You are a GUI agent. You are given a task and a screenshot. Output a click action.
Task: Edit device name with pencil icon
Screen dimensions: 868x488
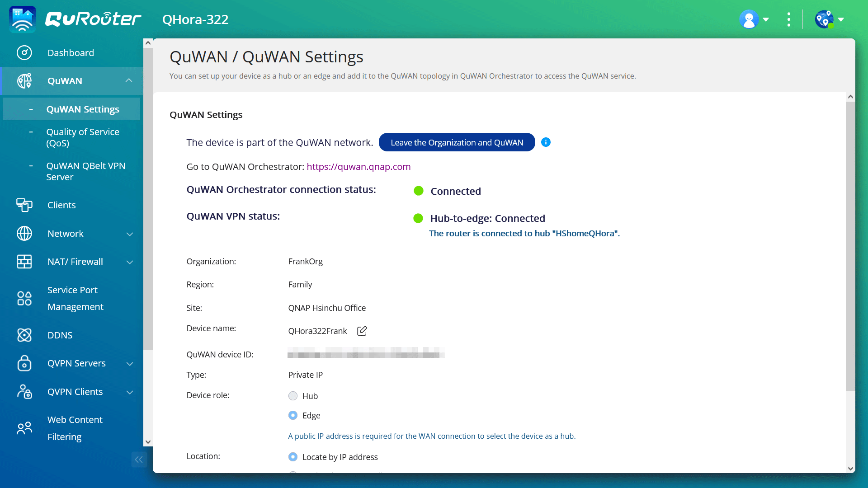tap(362, 331)
